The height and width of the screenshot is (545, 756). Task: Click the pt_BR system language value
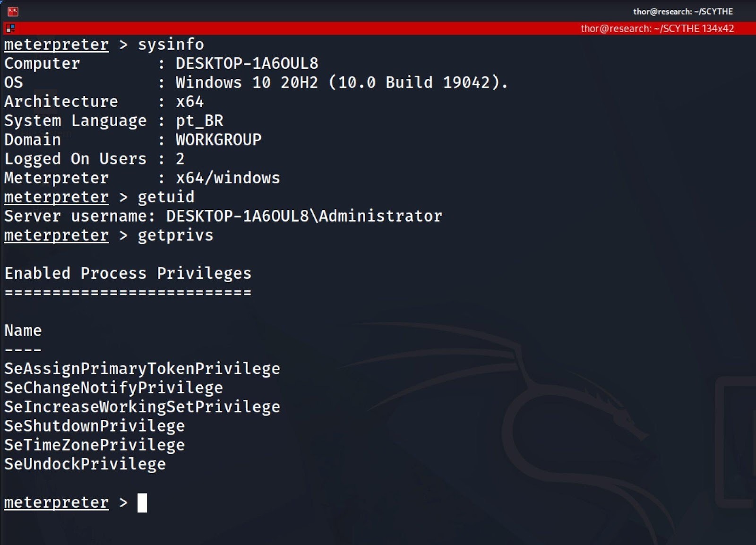coord(199,121)
